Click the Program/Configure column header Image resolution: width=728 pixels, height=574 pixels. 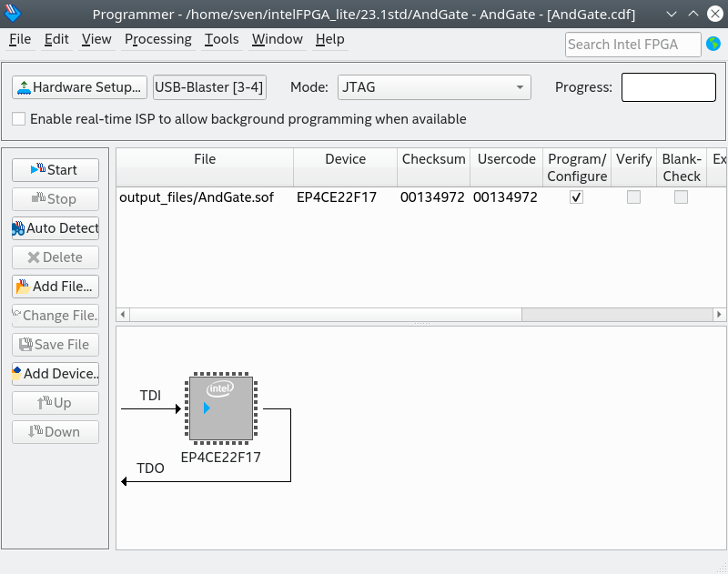coord(577,167)
